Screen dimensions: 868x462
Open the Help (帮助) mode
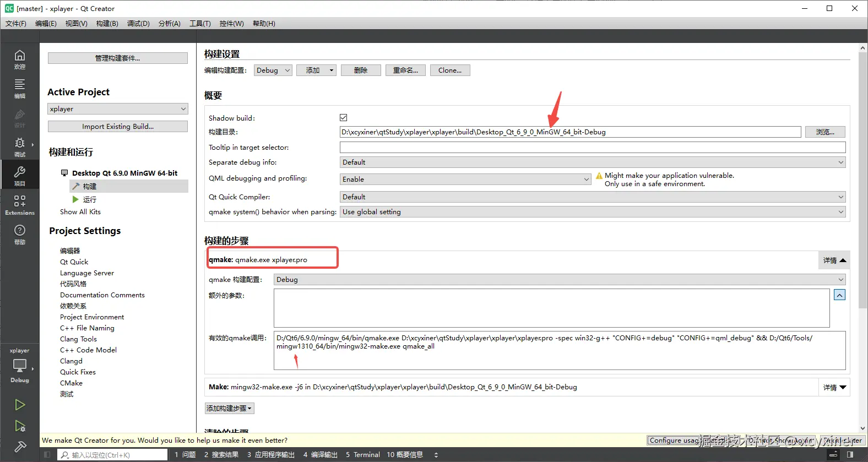[x=20, y=234]
